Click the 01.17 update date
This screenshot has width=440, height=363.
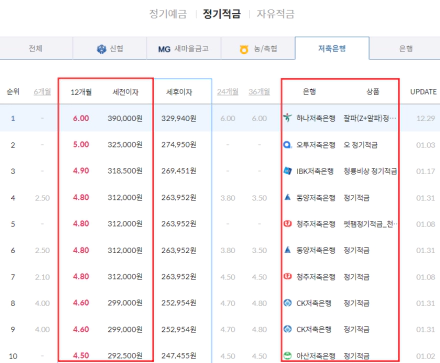coord(426,171)
